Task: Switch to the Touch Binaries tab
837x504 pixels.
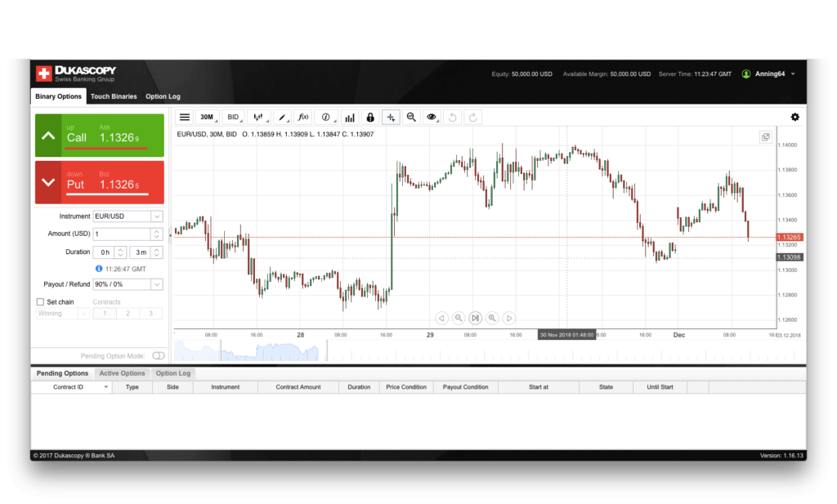Action: (114, 96)
